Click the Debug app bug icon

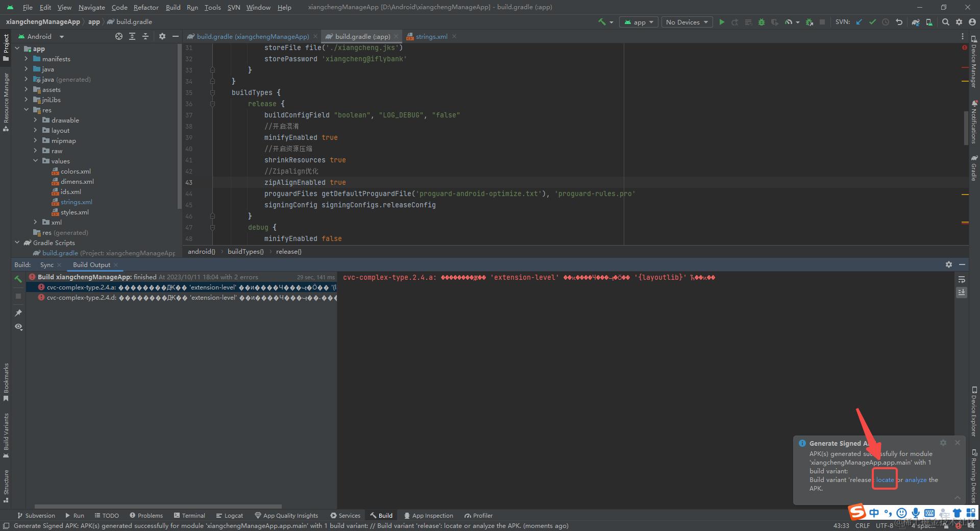coord(762,22)
